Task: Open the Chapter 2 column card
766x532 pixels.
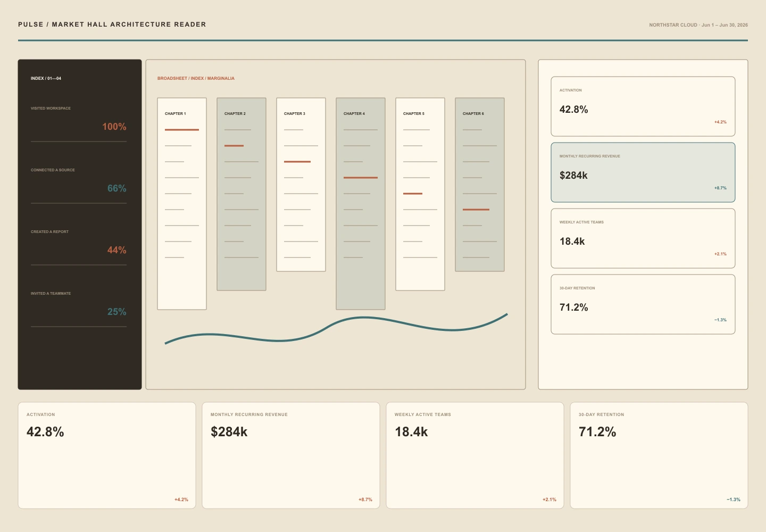Action: pyautogui.click(x=242, y=194)
